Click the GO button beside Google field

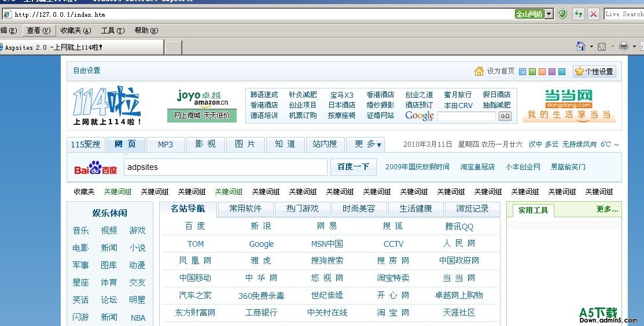(505, 116)
